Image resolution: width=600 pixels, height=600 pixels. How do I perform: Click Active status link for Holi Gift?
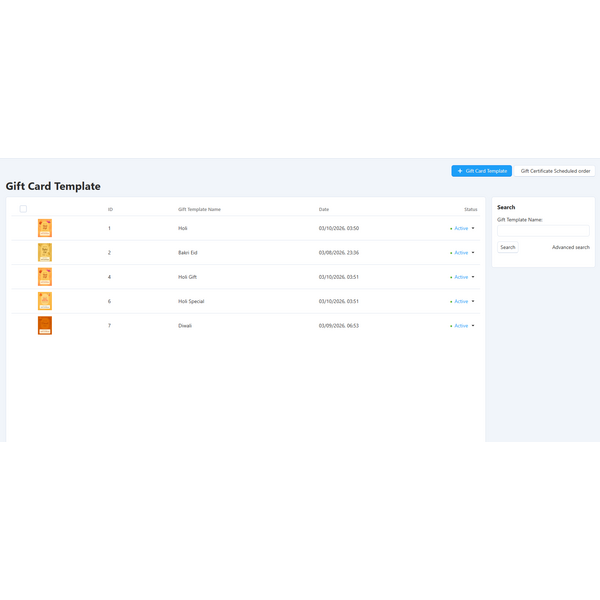(x=460, y=277)
